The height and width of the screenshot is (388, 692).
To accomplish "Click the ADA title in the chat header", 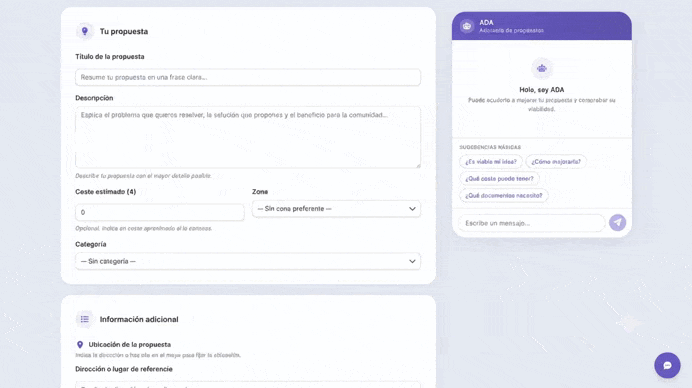I will pyautogui.click(x=486, y=23).
